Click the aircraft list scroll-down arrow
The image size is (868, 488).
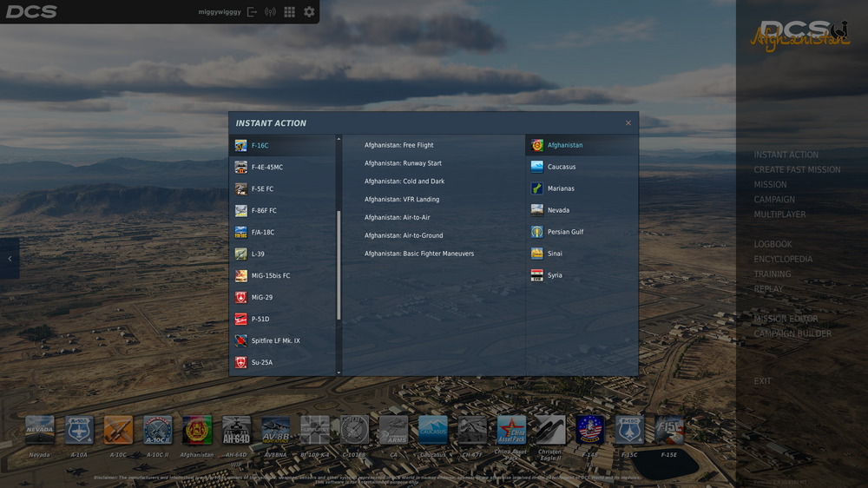coord(339,373)
